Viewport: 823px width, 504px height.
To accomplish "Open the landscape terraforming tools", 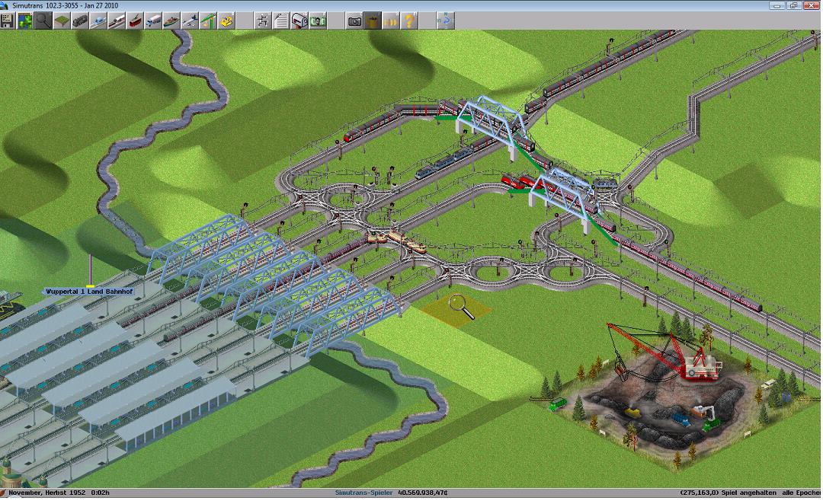I will click(62, 21).
